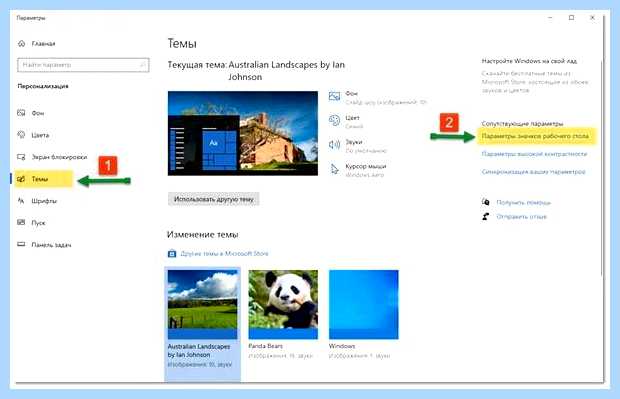Open Другие темы в Microsoft Store link
The height and width of the screenshot is (399, 620).
(224, 253)
